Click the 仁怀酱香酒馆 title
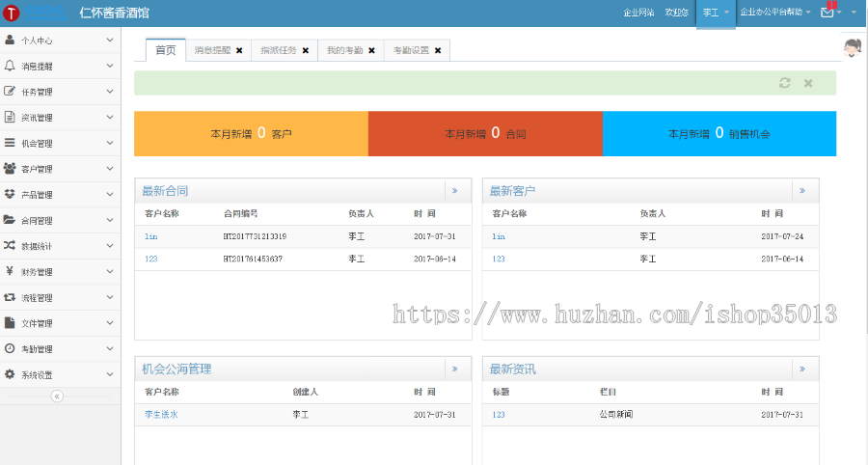Viewport: 868px width, 465px height. [114, 13]
